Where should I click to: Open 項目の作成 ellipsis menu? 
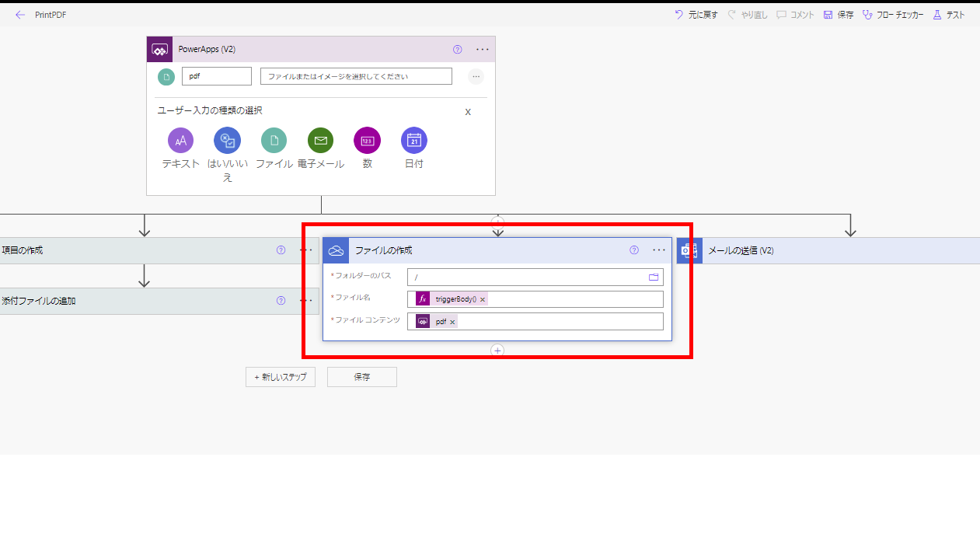pyautogui.click(x=306, y=250)
